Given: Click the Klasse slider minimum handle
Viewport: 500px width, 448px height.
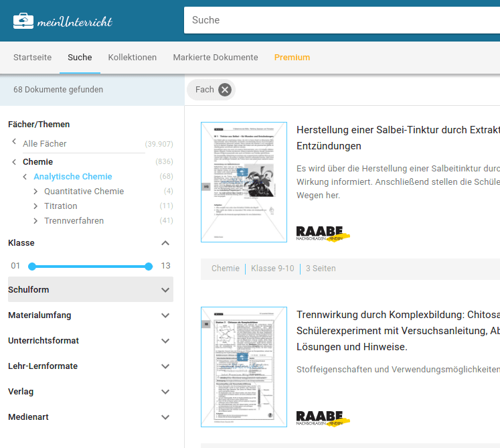Looking at the screenshot, I should pyautogui.click(x=32, y=267).
